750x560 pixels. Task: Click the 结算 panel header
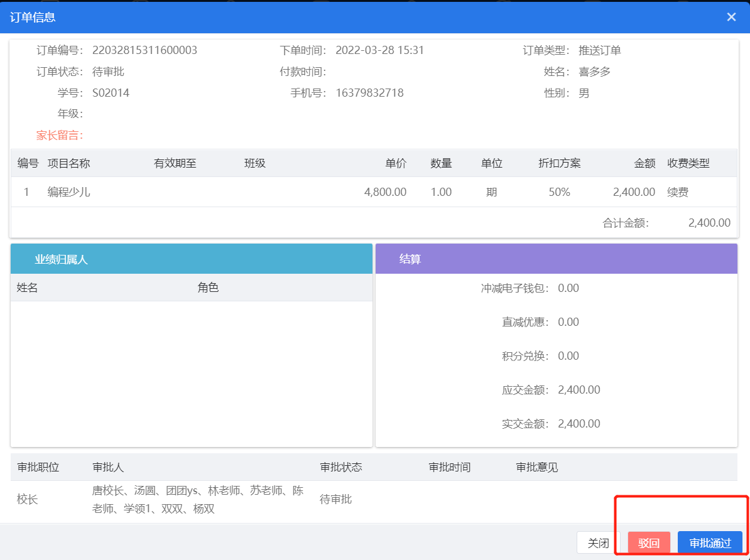pyautogui.click(x=557, y=259)
